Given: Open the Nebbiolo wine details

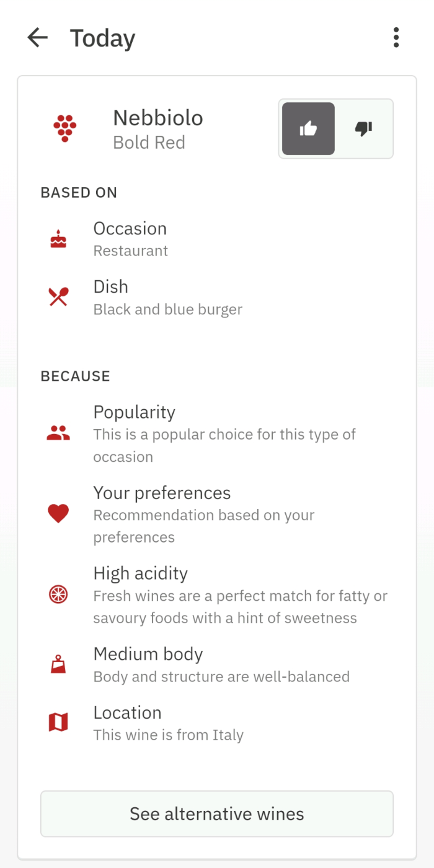Looking at the screenshot, I should pyautogui.click(x=158, y=118).
